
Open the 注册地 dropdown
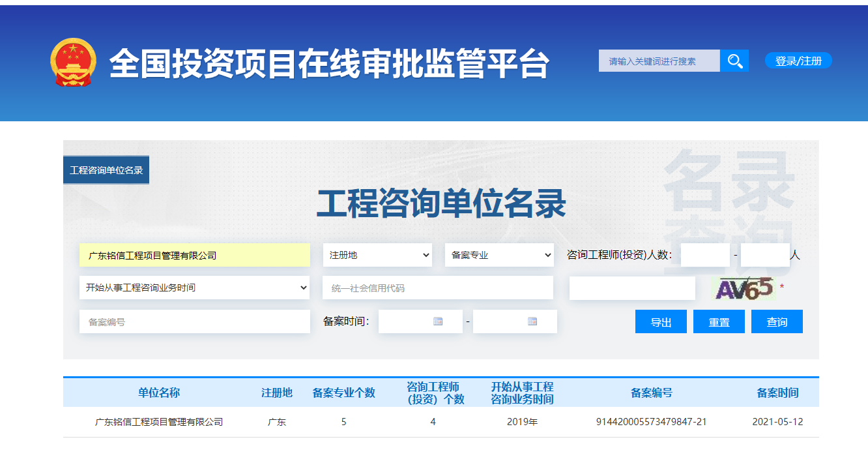point(377,255)
